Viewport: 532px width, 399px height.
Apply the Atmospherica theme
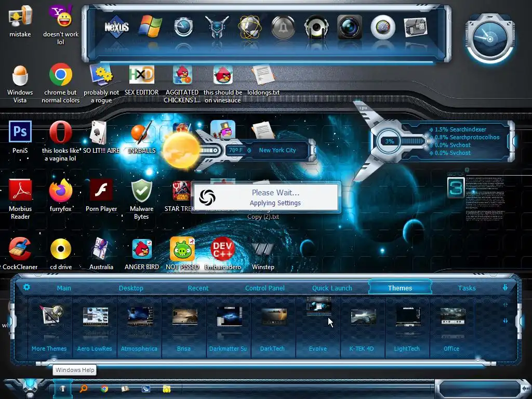[139, 327]
